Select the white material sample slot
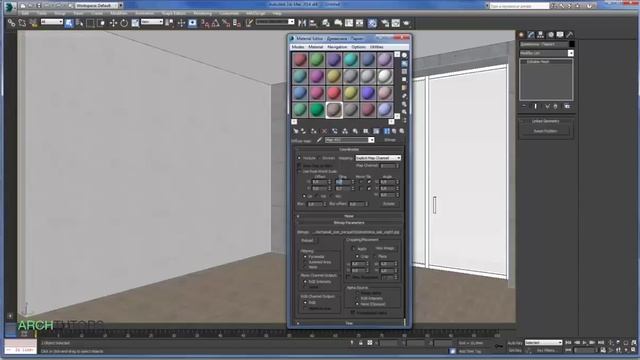640x360 pixels. [x=384, y=76]
